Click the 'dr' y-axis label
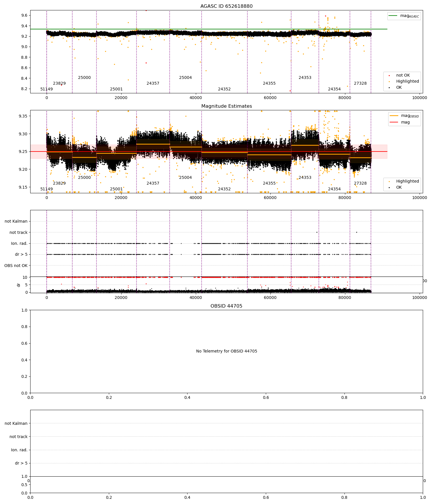The height and width of the screenshot is (504, 432). pos(19,285)
